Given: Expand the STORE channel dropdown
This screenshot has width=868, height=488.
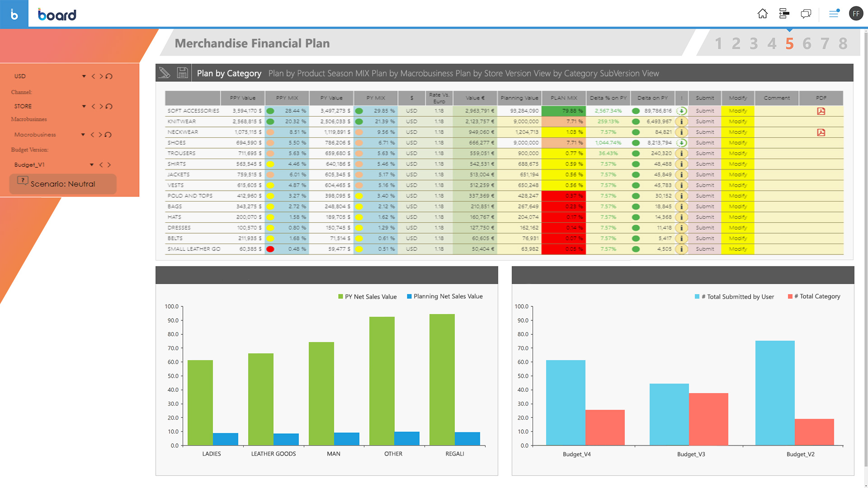Looking at the screenshot, I should (x=84, y=106).
